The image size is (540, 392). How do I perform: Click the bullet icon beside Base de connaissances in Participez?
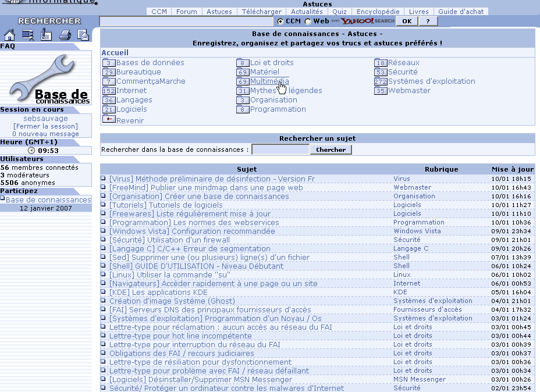pos(2,198)
